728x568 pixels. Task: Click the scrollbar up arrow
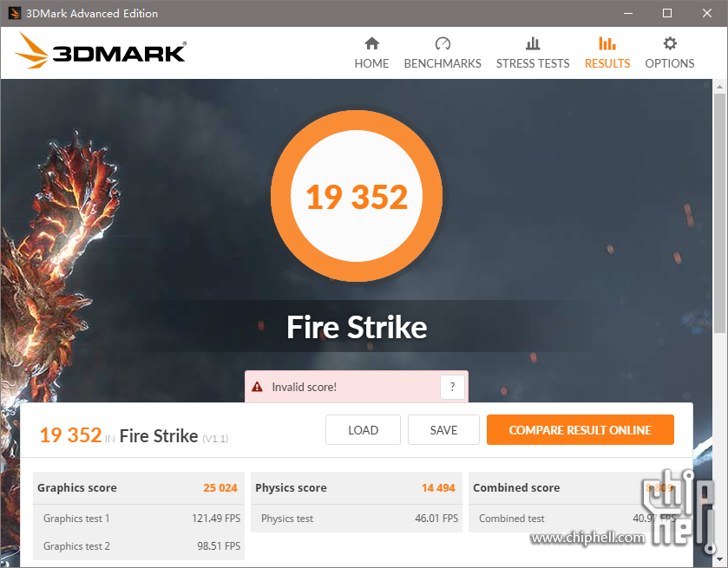pyautogui.click(x=719, y=87)
